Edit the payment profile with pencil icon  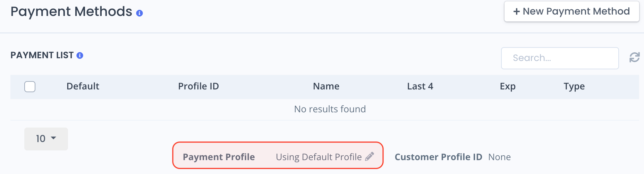pos(370,157)
